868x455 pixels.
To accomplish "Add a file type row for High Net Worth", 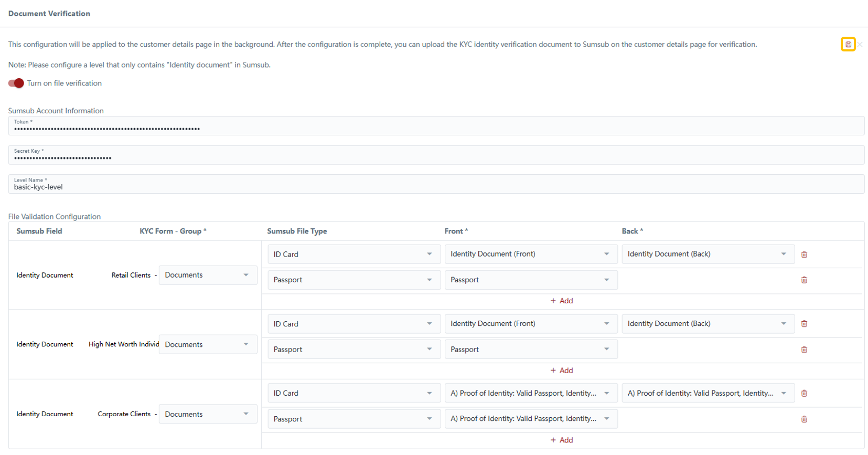I will tap(562, 371).
